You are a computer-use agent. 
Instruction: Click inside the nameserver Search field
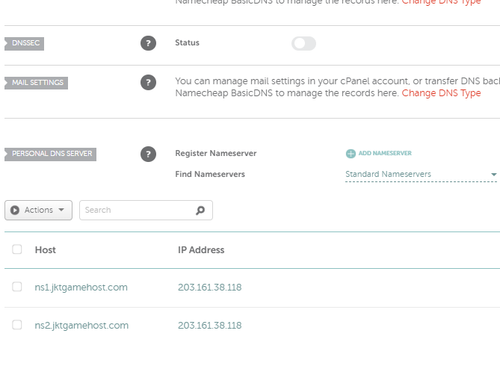146,210
